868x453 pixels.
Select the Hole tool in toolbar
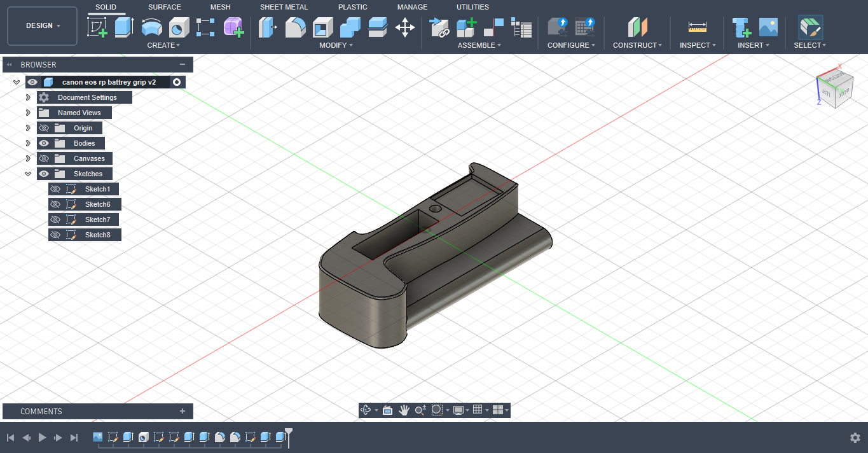(179, 27)
